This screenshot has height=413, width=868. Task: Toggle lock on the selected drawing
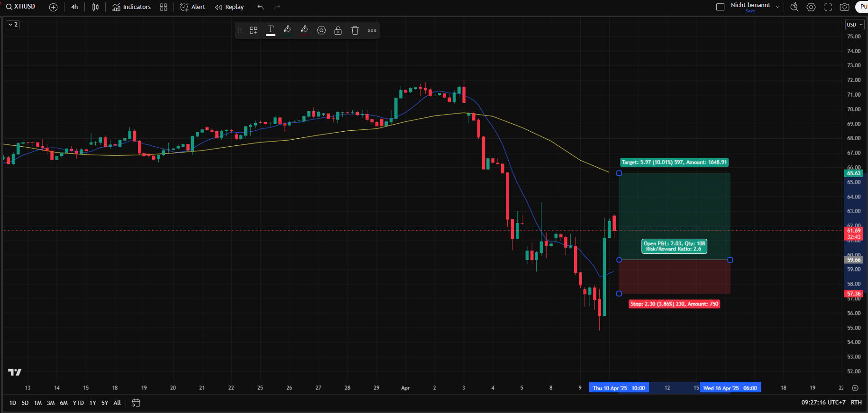pyautogui.click(x=338, y=30)
